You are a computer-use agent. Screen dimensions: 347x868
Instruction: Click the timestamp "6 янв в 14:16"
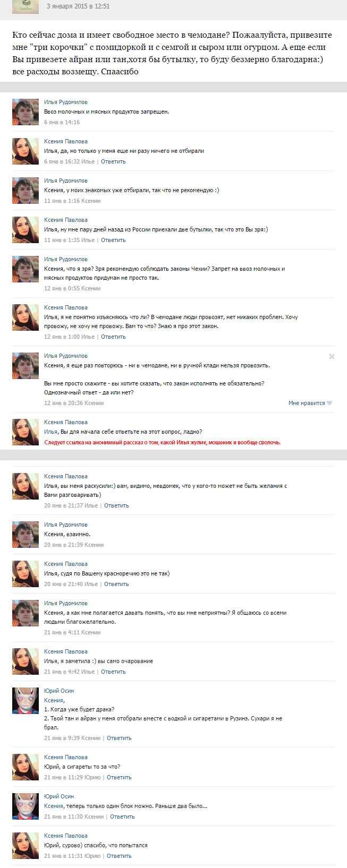coord(62,122)
